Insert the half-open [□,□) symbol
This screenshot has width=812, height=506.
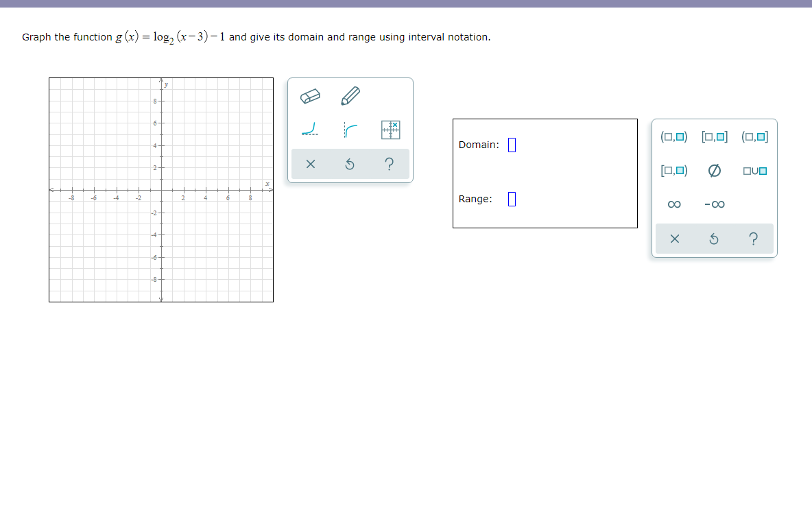coord(673,170)
